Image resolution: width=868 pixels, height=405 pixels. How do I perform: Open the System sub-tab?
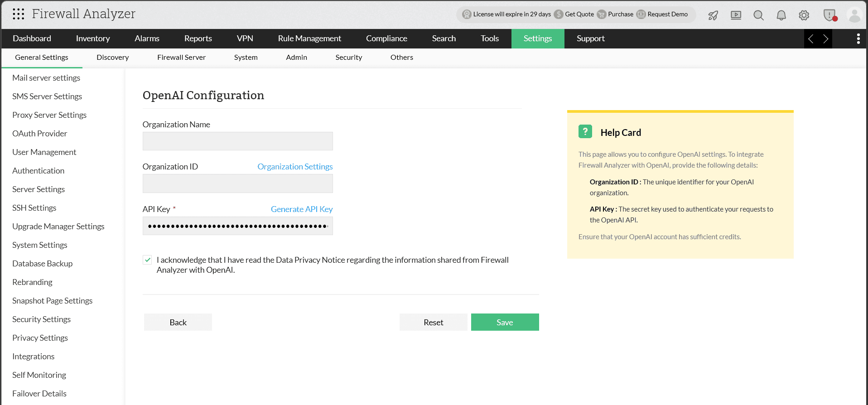[x=246, y=58]
